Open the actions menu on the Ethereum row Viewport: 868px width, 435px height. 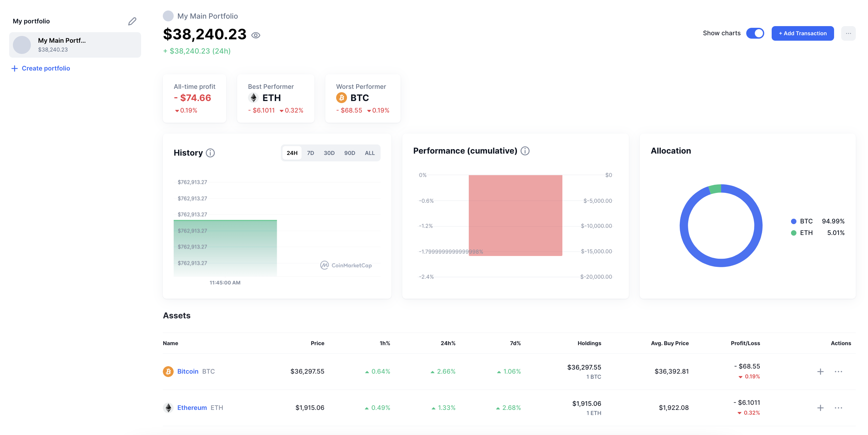point(838,408)
